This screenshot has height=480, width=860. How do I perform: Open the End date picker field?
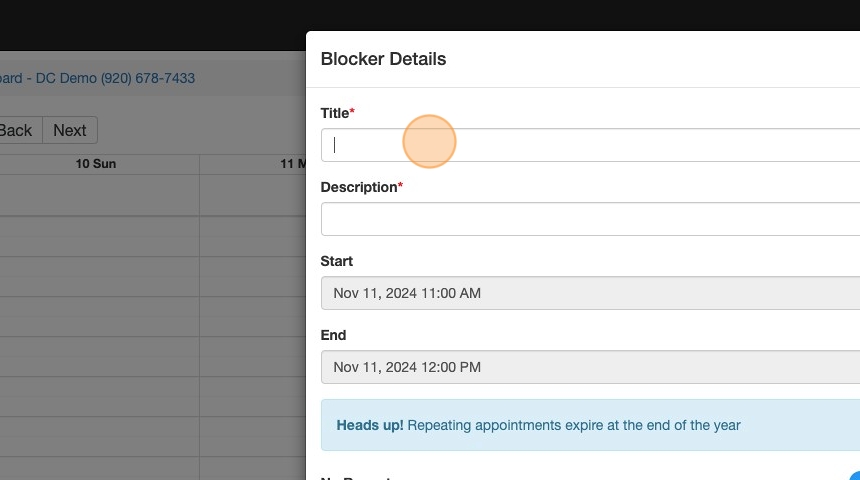590,367
